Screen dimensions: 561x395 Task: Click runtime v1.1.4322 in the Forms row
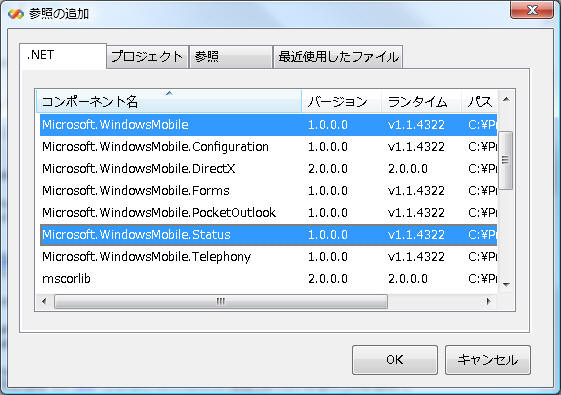pyautogui.click(x=416, y=191)
